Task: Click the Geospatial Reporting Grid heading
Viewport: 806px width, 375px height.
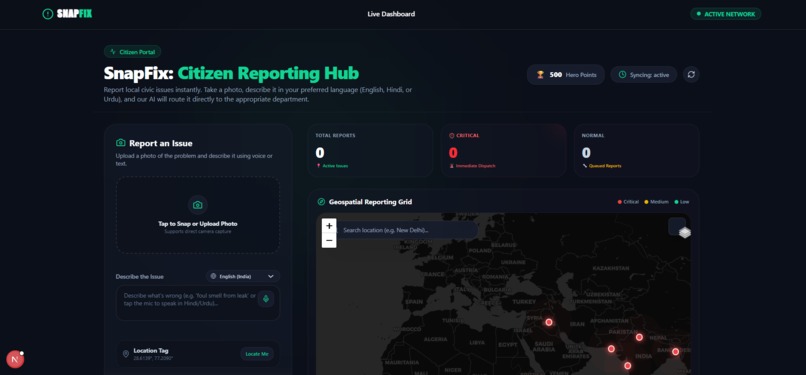Action: point(370,202)
